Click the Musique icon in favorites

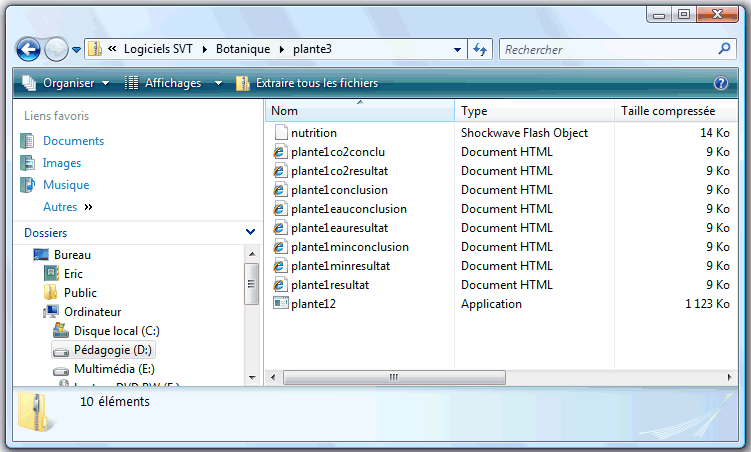pos(27,185)
